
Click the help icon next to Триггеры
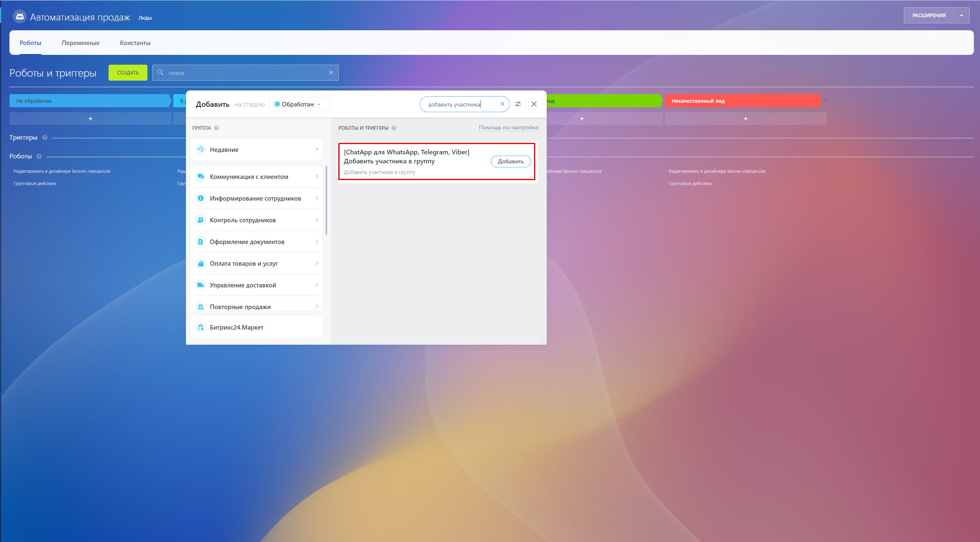(45, 138)
